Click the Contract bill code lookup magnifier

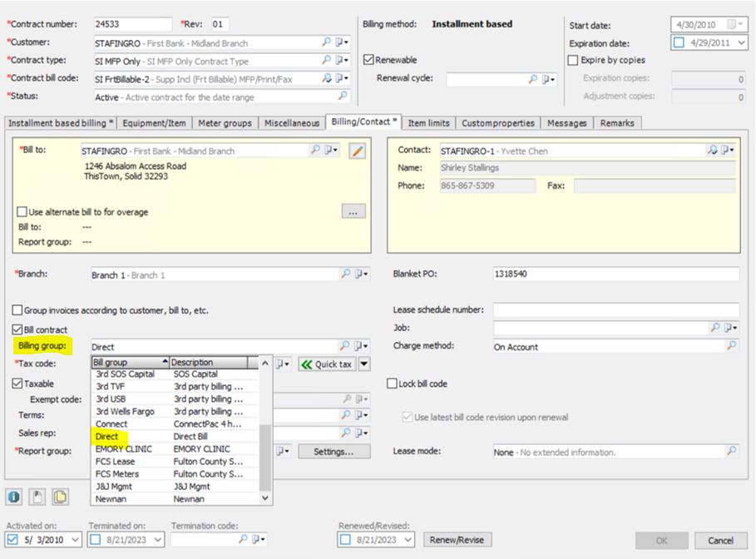326,78
